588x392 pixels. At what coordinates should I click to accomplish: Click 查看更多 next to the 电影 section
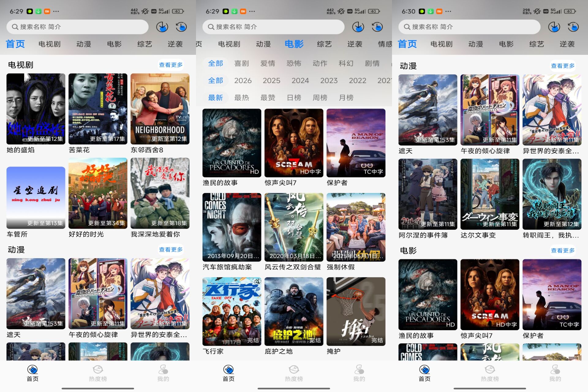[563, 251]
